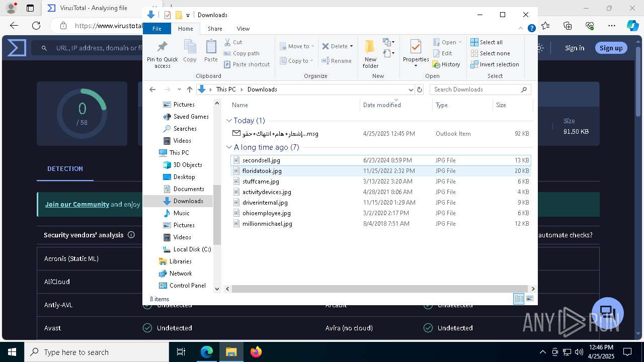Click Join our Community link
This screenshot has width=644, height=362.
tap(77, 204)
